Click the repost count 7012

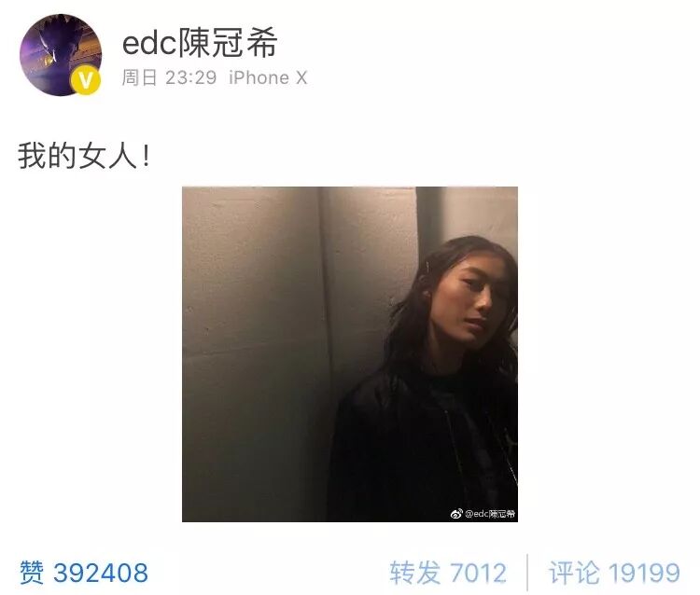click(478, 574)
